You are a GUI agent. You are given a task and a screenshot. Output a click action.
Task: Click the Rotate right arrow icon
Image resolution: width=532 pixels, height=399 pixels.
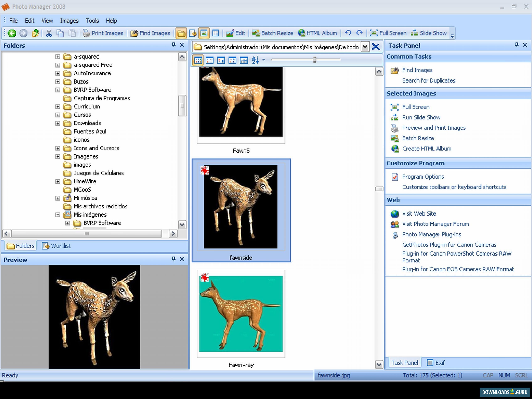pos(359,33)
